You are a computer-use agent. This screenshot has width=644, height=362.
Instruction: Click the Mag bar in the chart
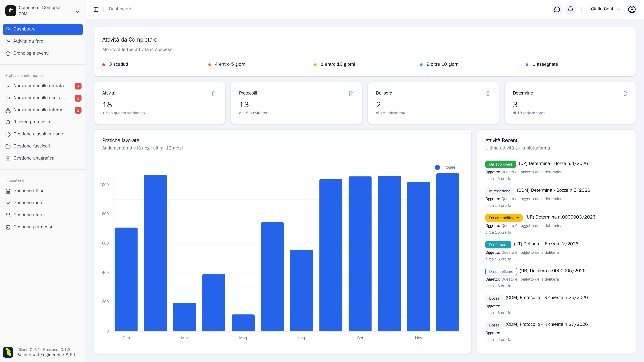[243, 323]
